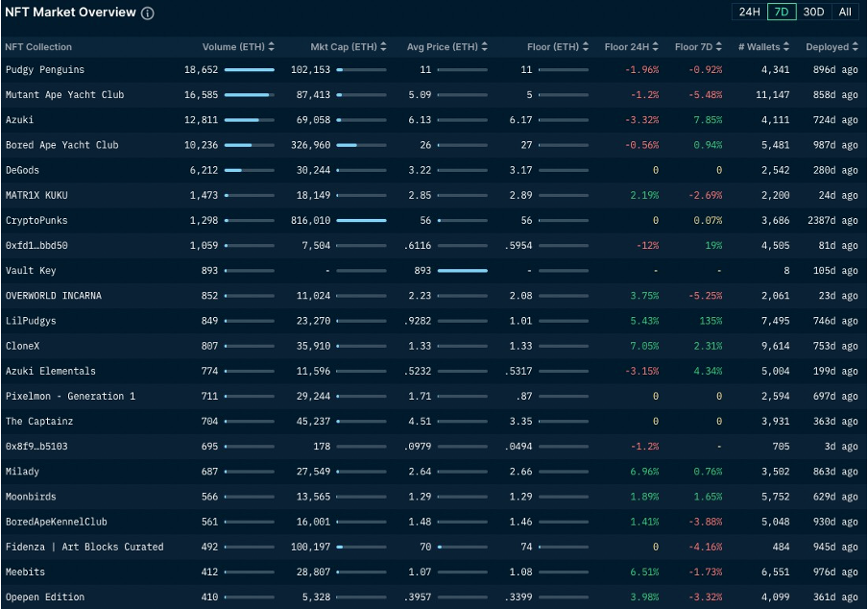Click Fidenza market cap bar
This screenshot has height=609, width=868.
361,547
